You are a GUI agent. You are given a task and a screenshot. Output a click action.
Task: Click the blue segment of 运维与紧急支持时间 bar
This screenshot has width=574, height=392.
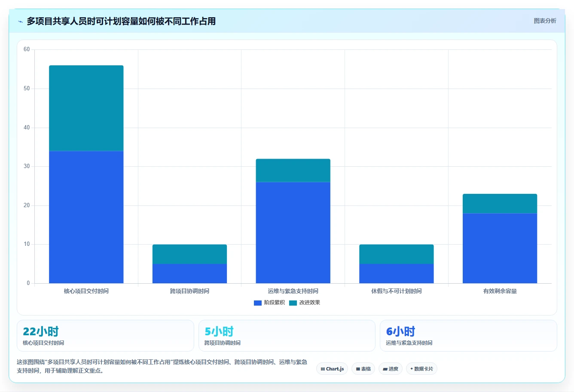coord(293,233)
